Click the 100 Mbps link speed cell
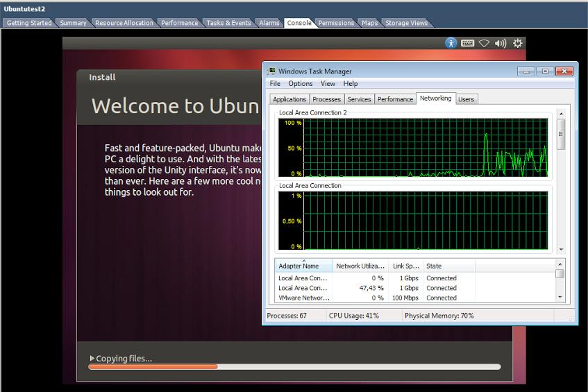 click(x=405, y=298)
